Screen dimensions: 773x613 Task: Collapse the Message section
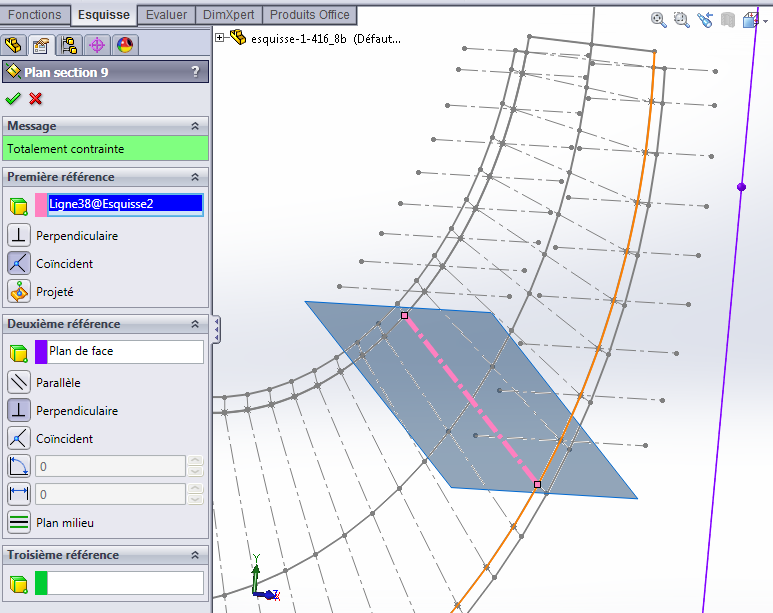195,126
